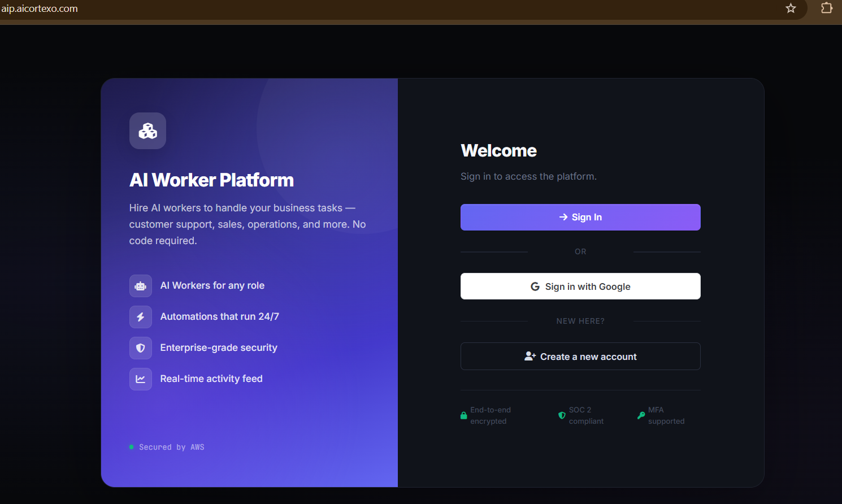
Task: Click 'Real-time activity feed' text
Action: click(x=211, y=379)
